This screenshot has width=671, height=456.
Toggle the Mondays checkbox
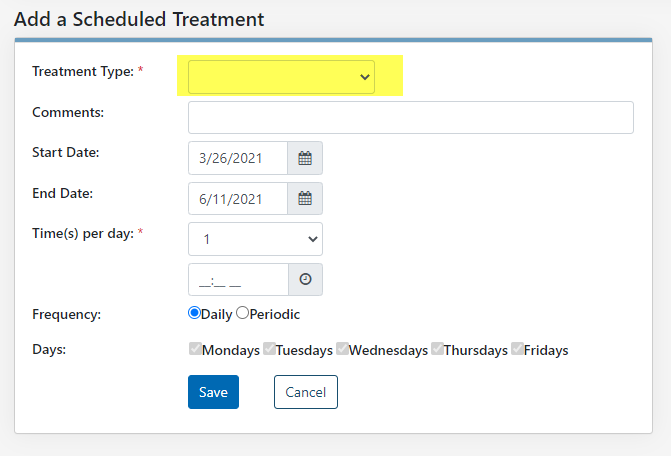coord(195,349)
